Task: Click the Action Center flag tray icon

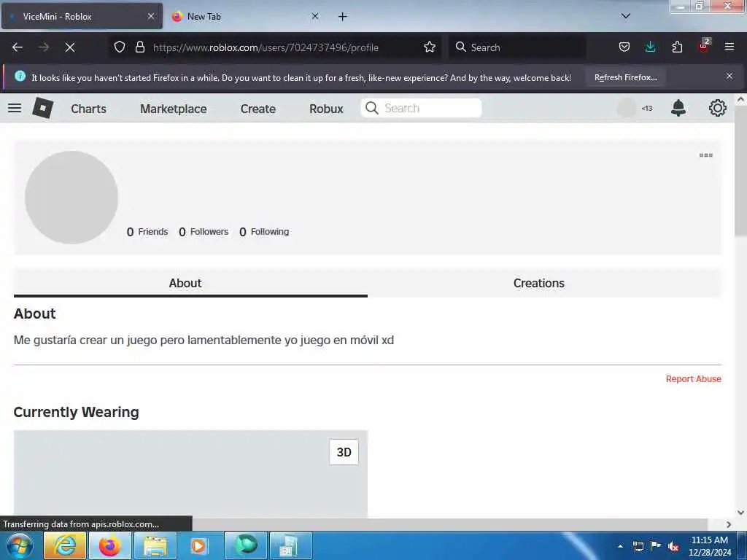Action: (x=656, y=545)
